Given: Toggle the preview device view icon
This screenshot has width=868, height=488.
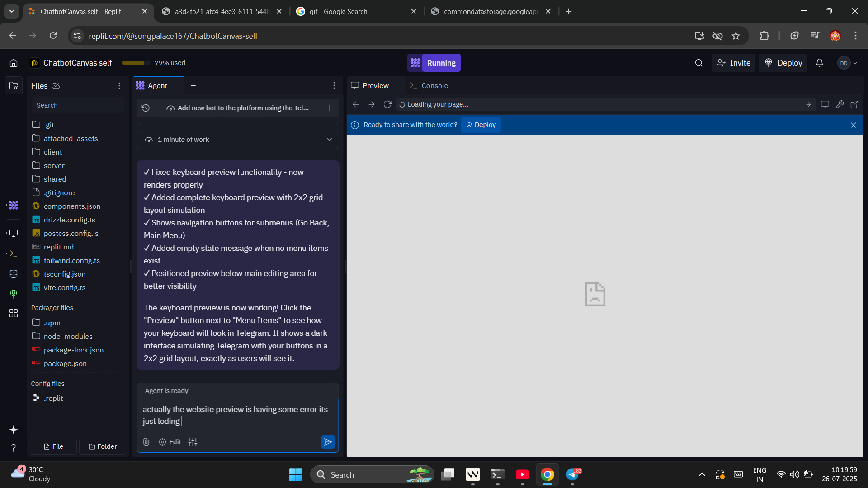Looking at the screenshot, I should [825, 104].
